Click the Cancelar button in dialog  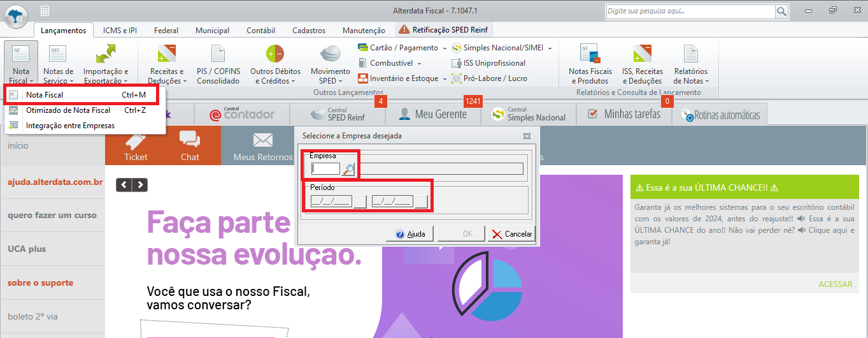coord(512,234)
